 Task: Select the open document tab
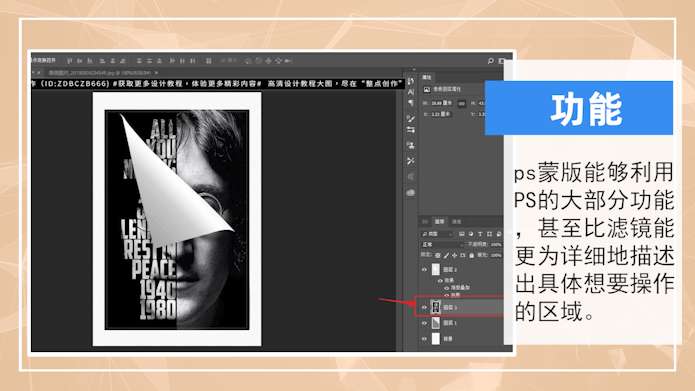click(101, 72)
